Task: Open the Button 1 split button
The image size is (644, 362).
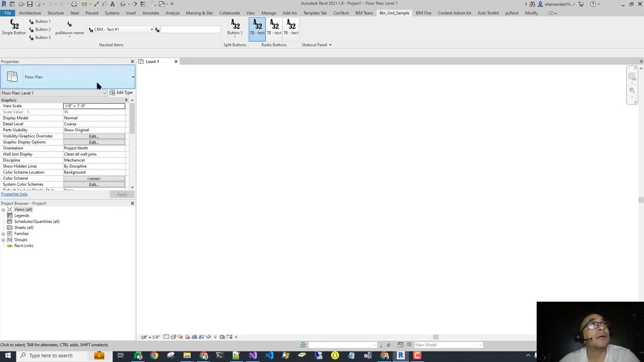Action: click(x=234, y=28)
